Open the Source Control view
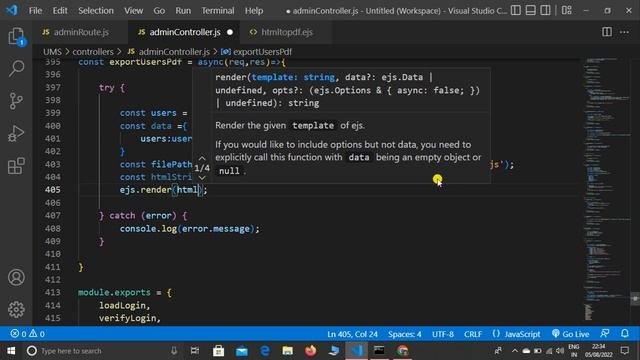The width and height of the screenshot is (640, 360). 16,101
